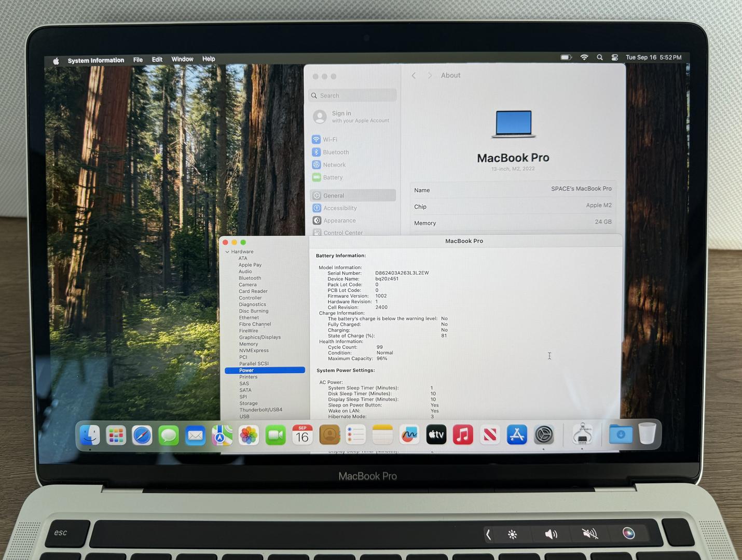Open the Edit menu
Screen dimensions: 742x560
coord(157,60)
